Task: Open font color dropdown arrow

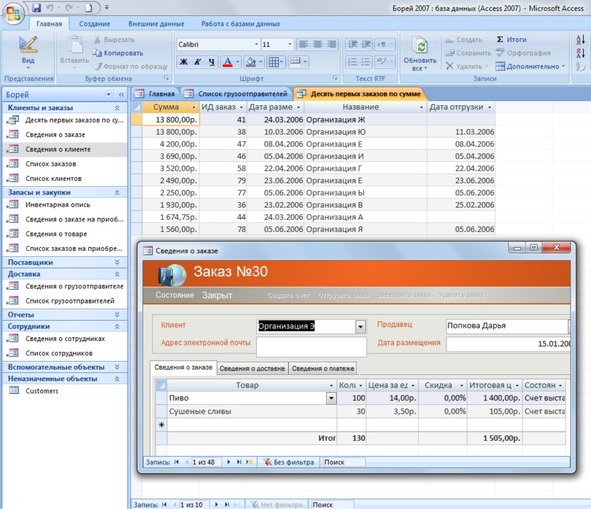Action: (237, 62)
